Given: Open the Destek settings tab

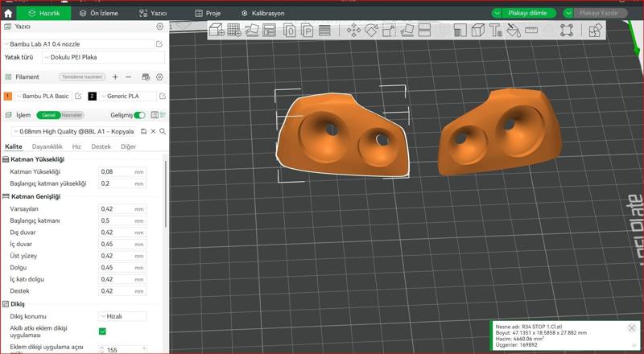Looking at the screenshot, I should pyautogui.click(x=101, y=147).
